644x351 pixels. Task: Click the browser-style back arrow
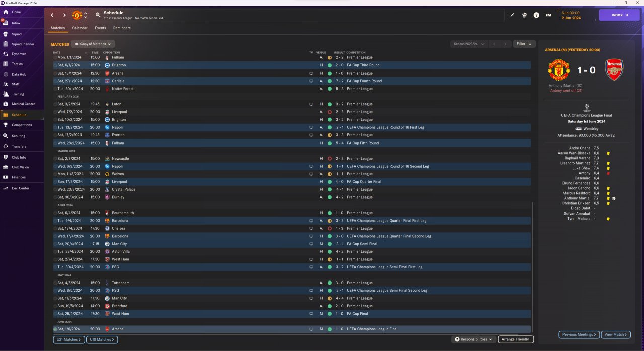pyautogui.click(x=52, y=15)
